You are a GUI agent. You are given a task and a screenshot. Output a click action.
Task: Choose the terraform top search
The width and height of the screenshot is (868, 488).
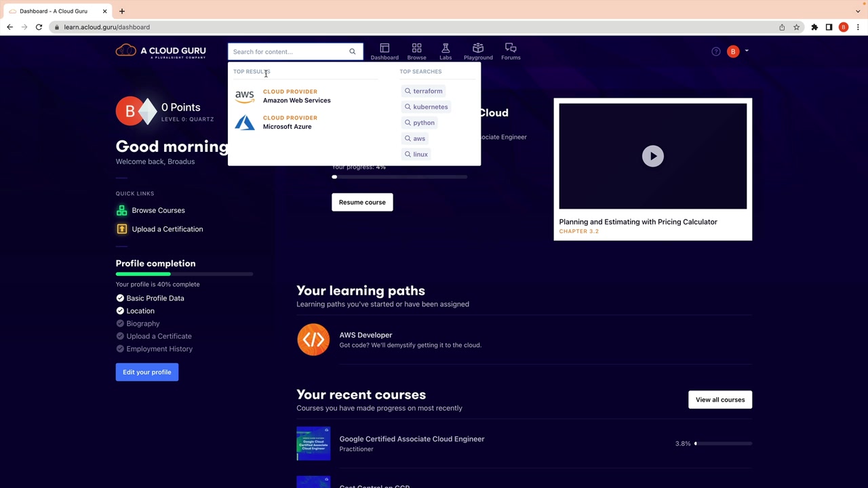[424, 91]
